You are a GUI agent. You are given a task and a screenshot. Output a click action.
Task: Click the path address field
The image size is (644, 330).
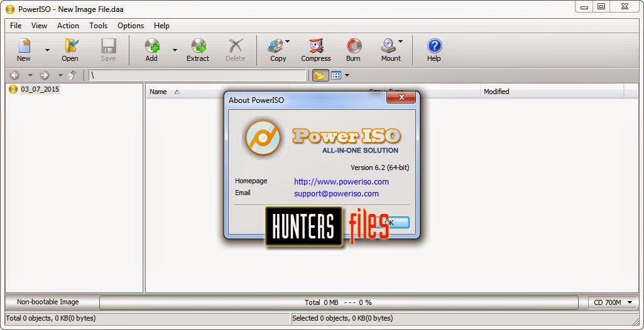click(x=197, y=75)
